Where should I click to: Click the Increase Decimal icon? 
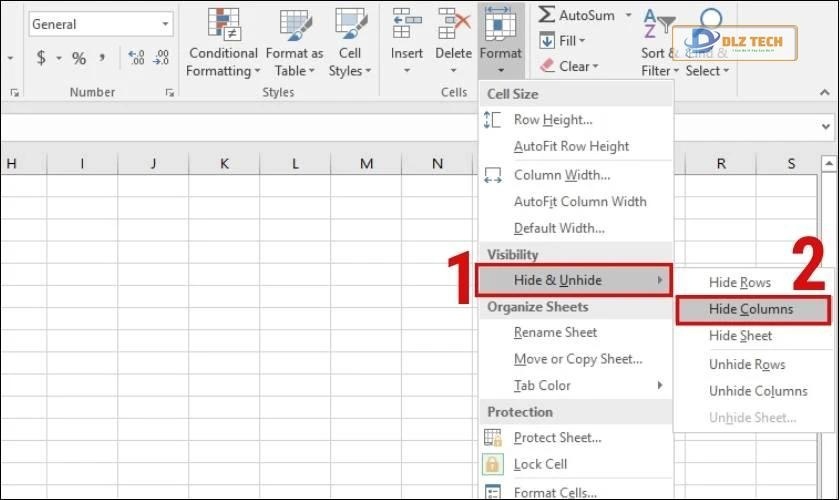click(x=137, y=58)
